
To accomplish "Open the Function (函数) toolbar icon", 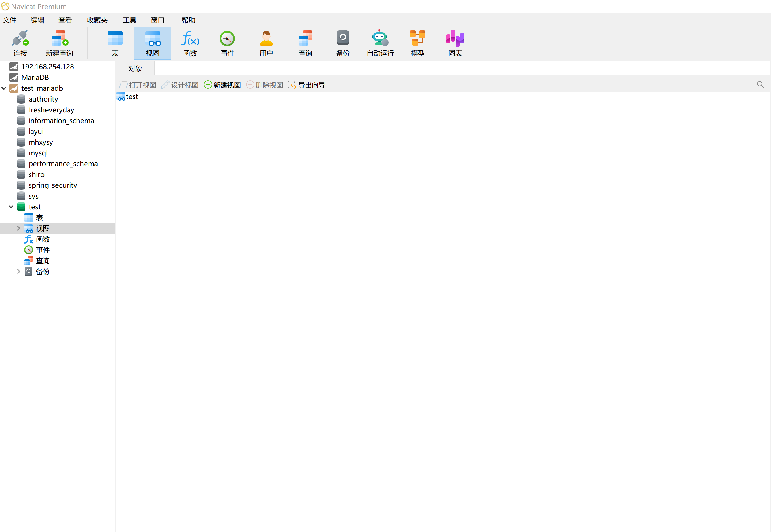I will click(190, 38).
